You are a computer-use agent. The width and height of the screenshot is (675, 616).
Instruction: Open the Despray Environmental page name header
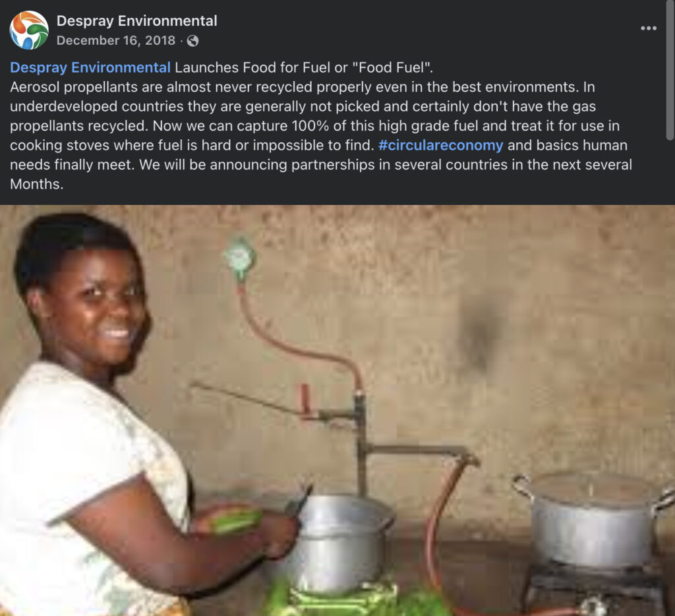point(136,20)
